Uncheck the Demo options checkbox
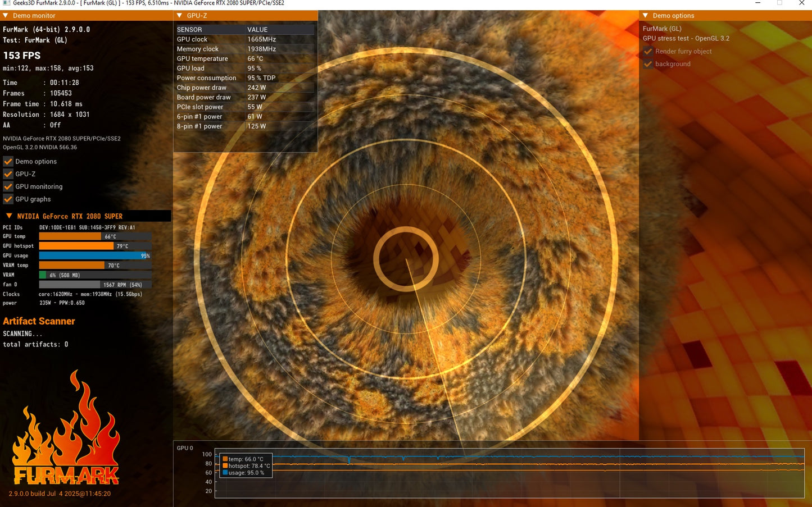This screenshot has width=812, height=507. (8, 161)
